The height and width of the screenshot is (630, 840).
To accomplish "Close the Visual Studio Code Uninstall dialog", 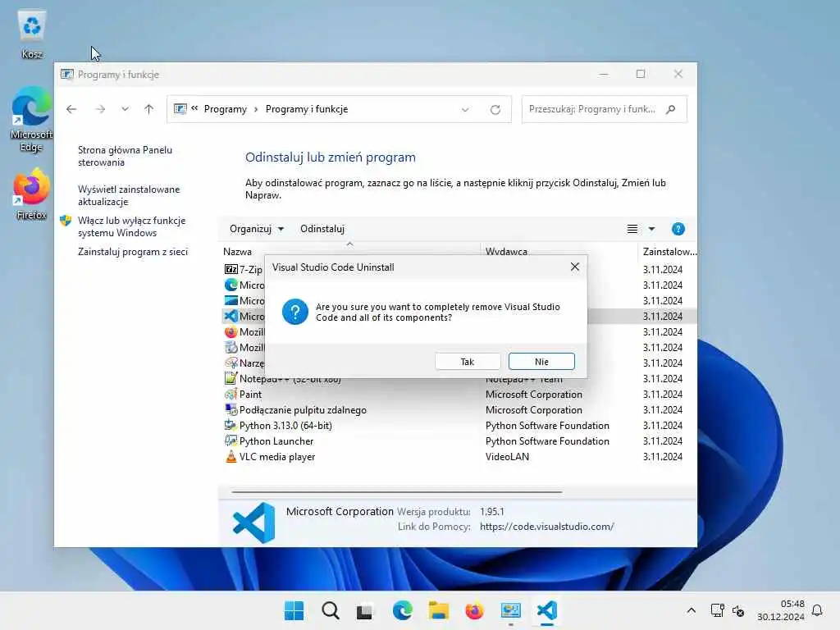I will pos(575,267).
